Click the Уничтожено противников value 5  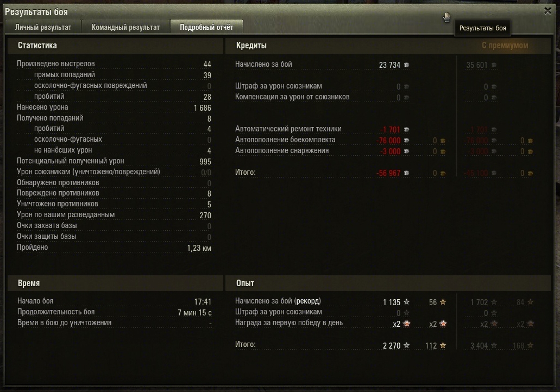pos(209,205)
